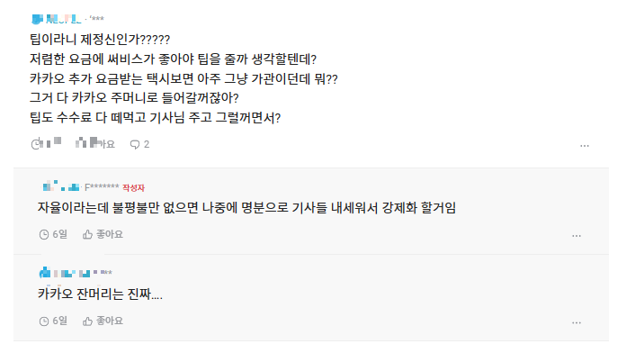Click the thumbs-up icon on top comment
This screenshot has width=644, height=353.
point(81,143)
